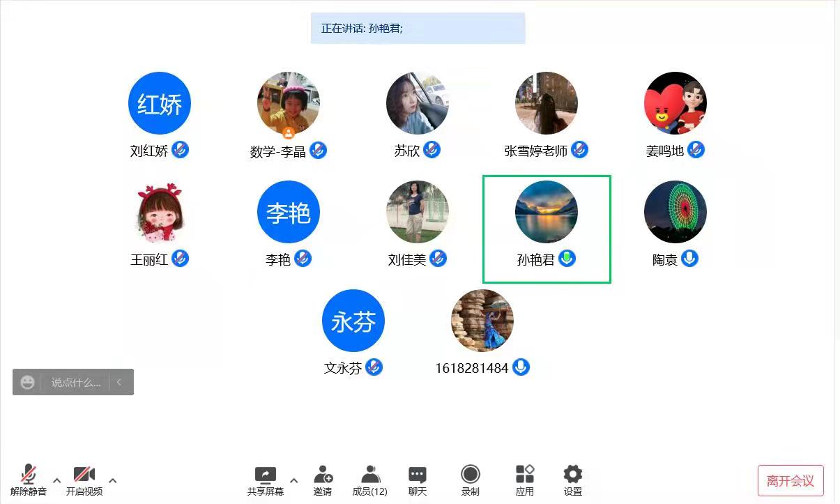Expand the arrow next to 共享屏幕
The height and width of the screenshot is (504, 840).
[294, 480]
